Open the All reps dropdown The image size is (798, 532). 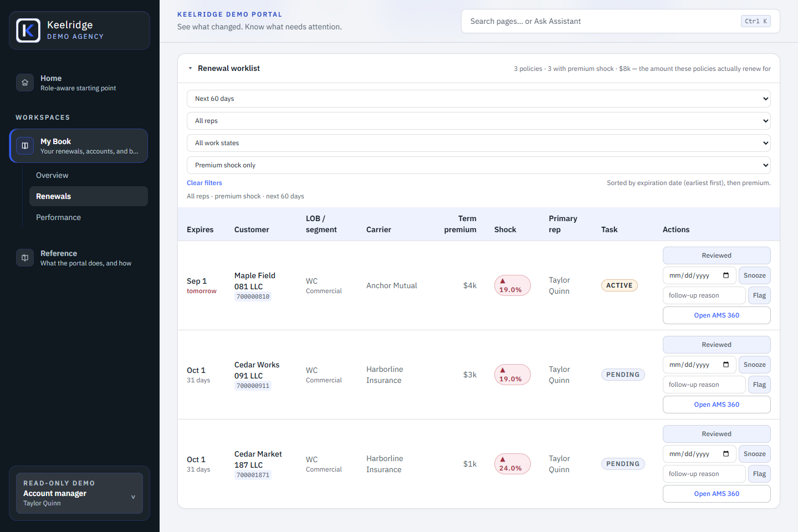tap(479, 121)
